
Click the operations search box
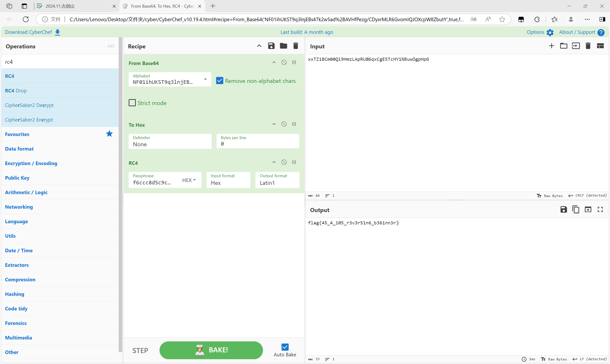tap(60, 62)
